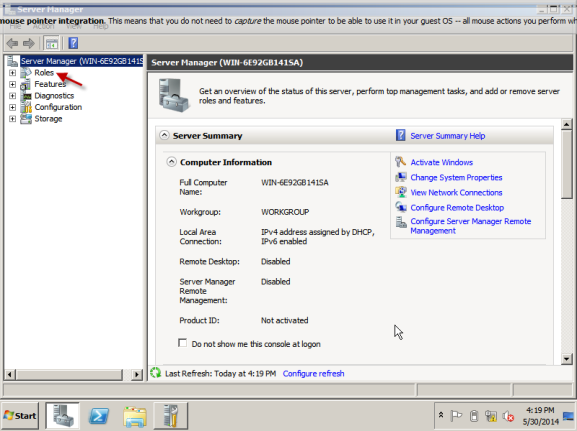Select Features in the tree

[50, 84]
